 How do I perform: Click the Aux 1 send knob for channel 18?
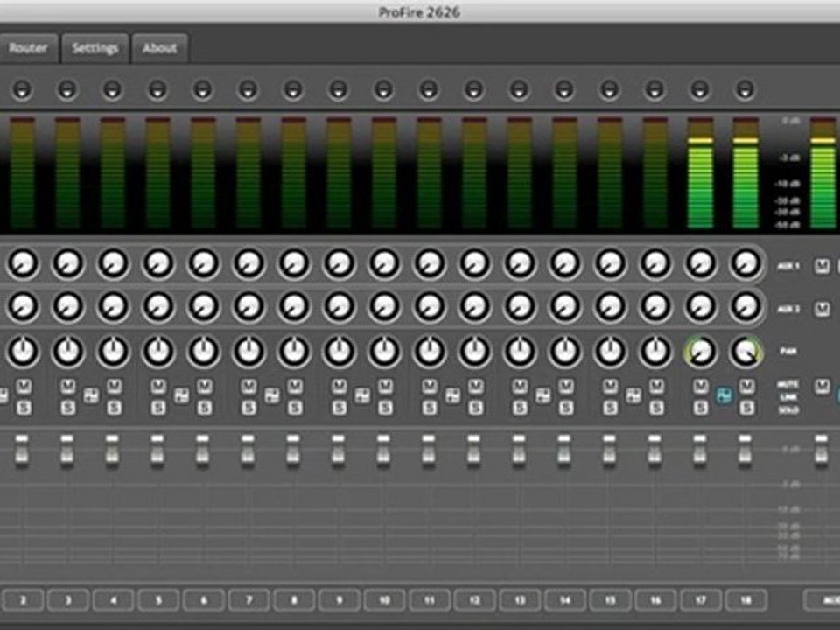(745, 263)
